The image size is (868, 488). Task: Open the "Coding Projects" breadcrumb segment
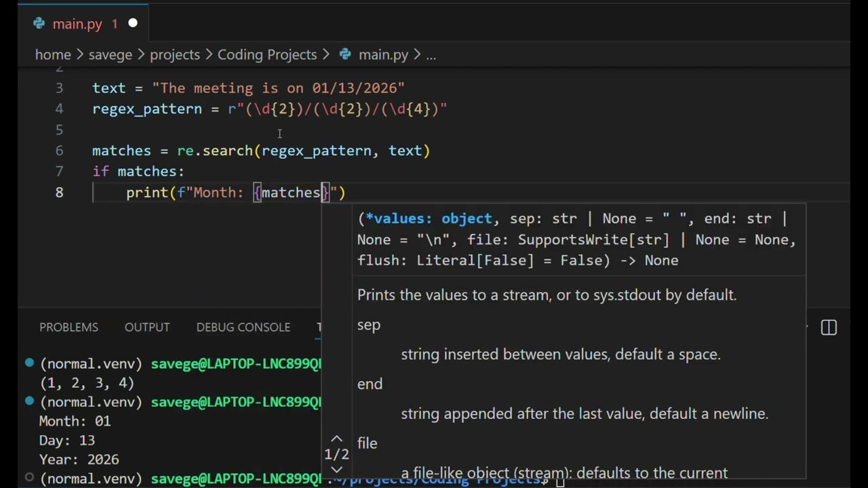pyautogui.click(x=267, y=55)
